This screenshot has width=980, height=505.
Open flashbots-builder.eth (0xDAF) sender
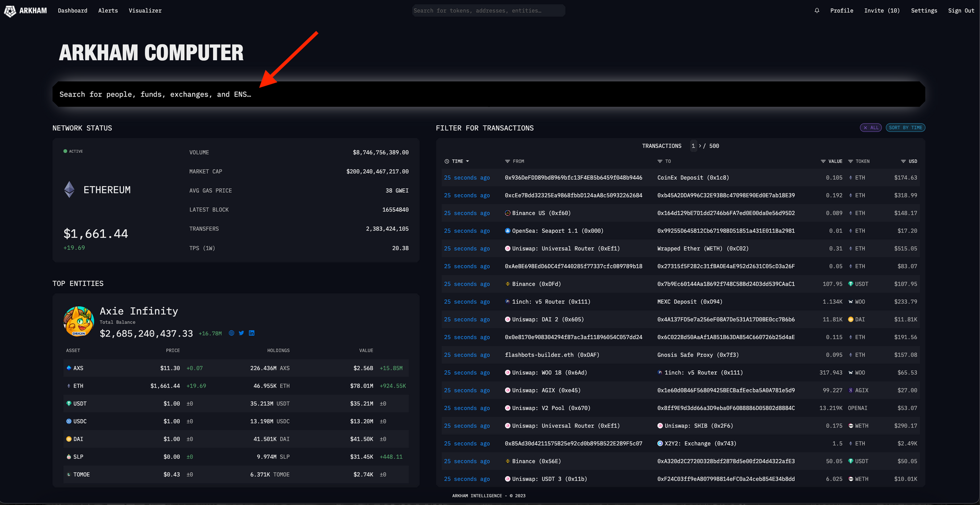[x=552, y=355]
